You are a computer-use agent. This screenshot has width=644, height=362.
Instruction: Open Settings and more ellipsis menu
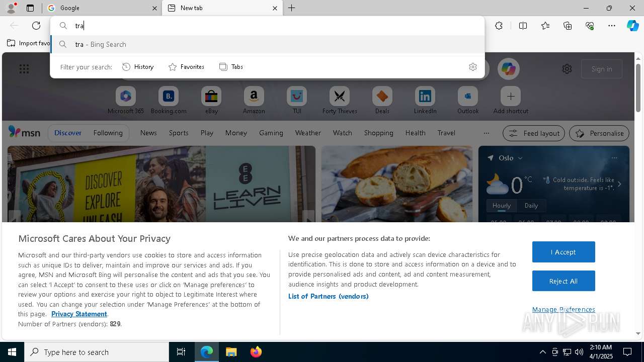pyautogui.click(x=612, y=26)
